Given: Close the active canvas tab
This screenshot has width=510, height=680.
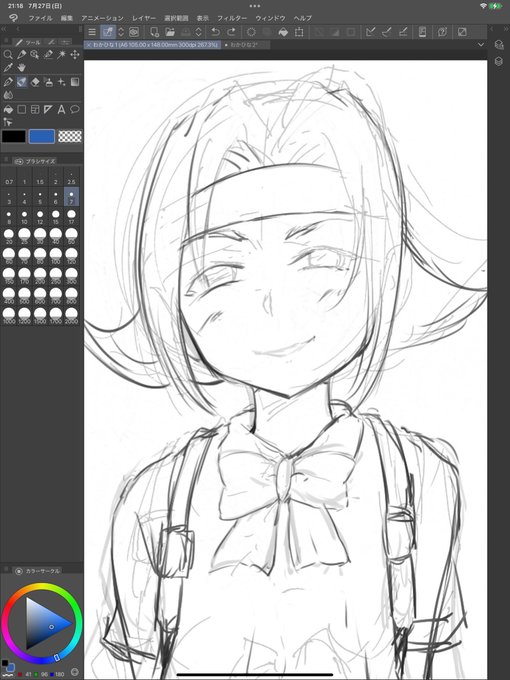Looking at the screenshot, I should 88,45.
